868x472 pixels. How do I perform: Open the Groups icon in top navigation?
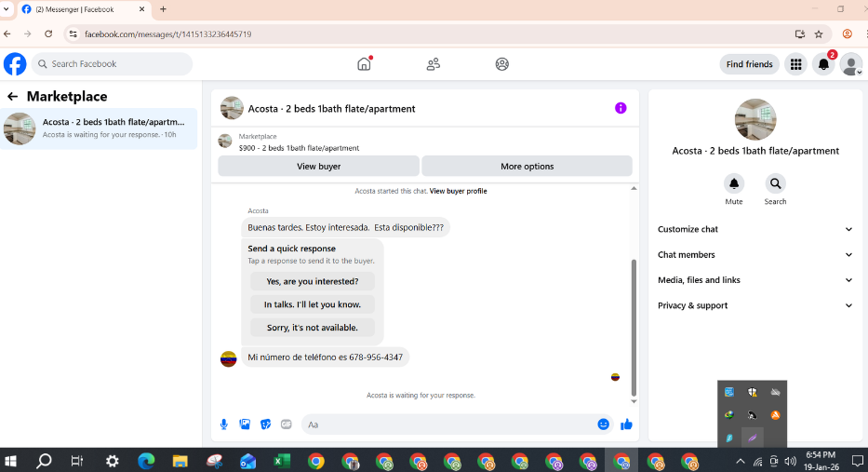[502, 64]
